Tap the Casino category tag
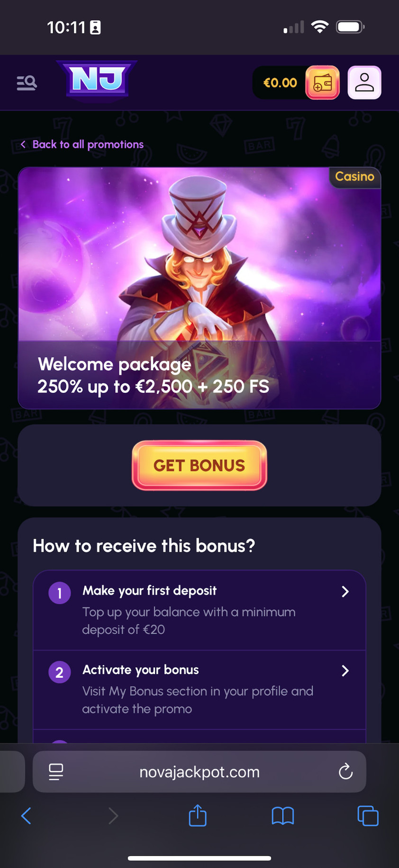Viewport: 399px width, 868px height. tap(354, 177)
